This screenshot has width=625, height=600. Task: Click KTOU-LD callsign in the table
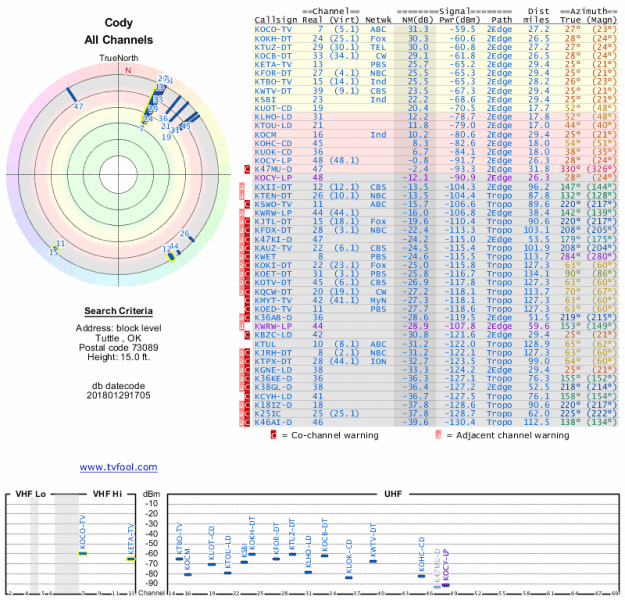click(273, 126)
